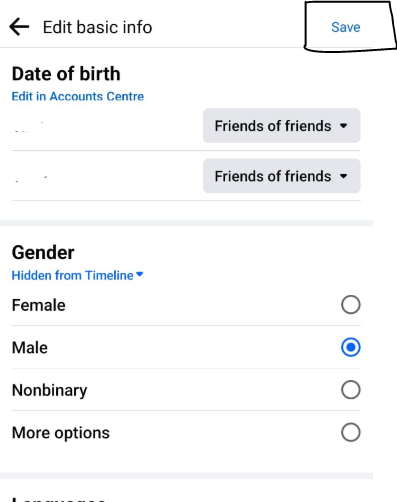This screenshot has width=397, height=502.
Task: Open first Friends of friends privacy dropdown
Action: click(282, 126)
